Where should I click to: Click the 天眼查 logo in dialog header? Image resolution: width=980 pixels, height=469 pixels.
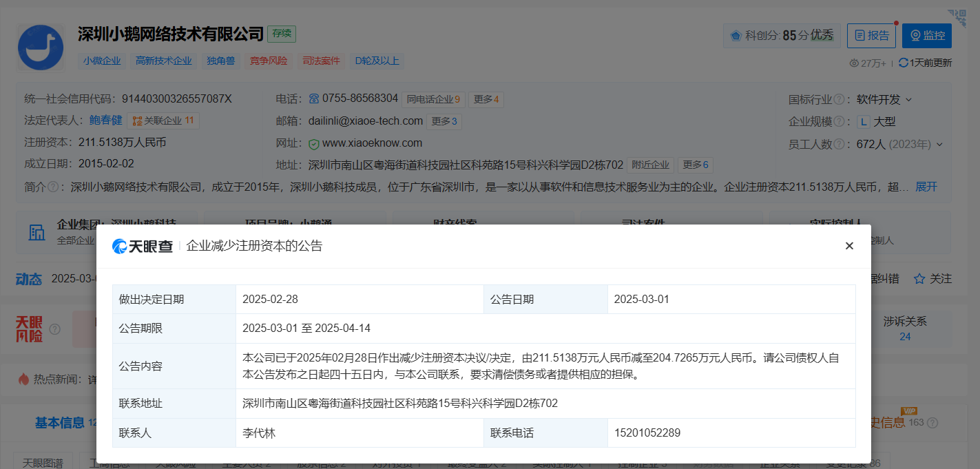[x=143, y=246]
